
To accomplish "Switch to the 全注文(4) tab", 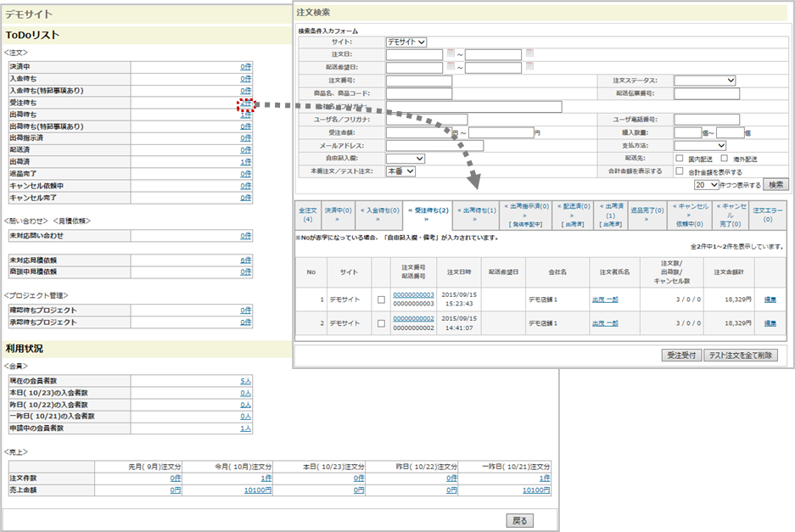I will [x=307, y=214].
